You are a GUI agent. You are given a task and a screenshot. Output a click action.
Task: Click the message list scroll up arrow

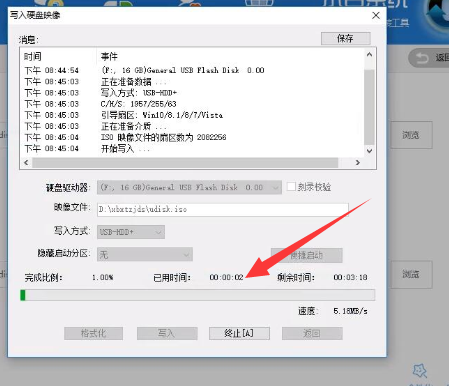369,55
